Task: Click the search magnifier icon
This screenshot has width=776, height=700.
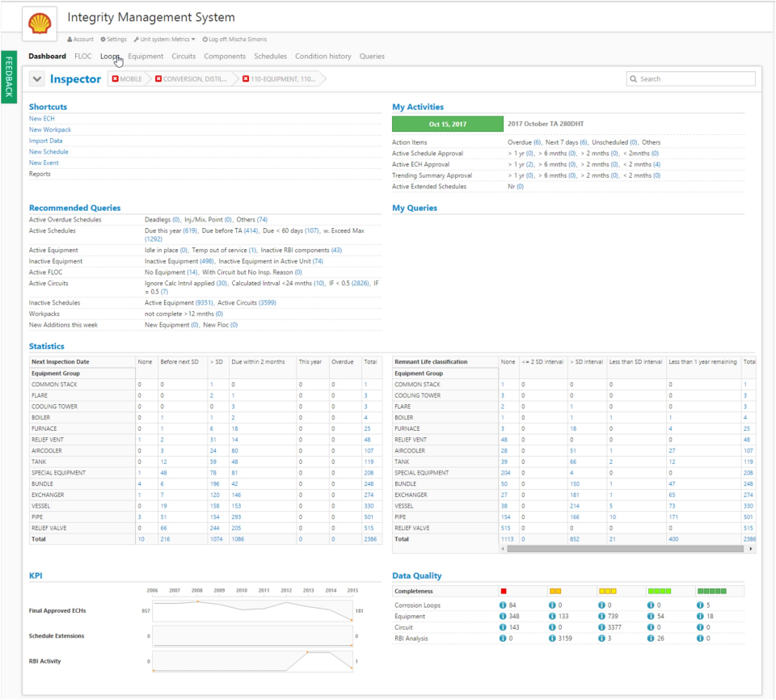Action: click(635, 78)
